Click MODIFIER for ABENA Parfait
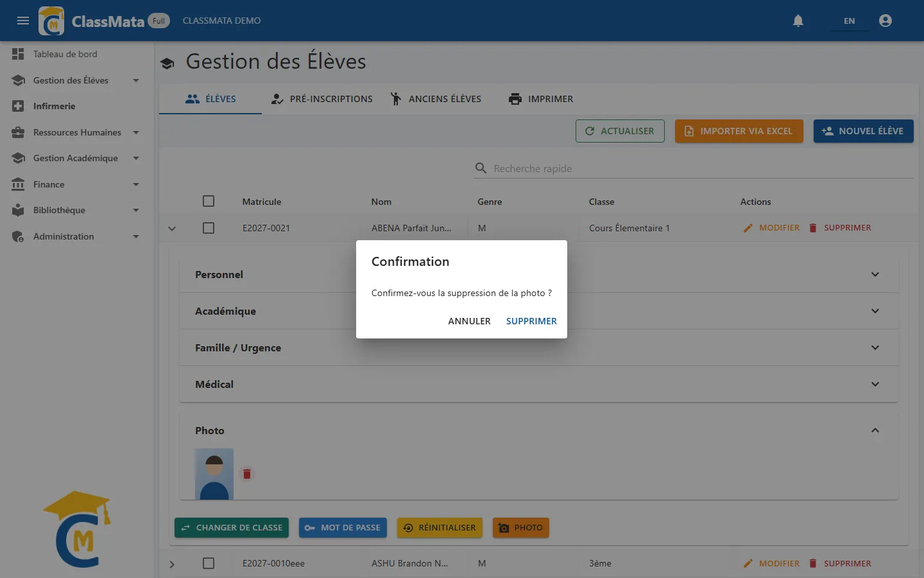Image resolution: width=924 pixels, height=578 pixels. point(771,228)
